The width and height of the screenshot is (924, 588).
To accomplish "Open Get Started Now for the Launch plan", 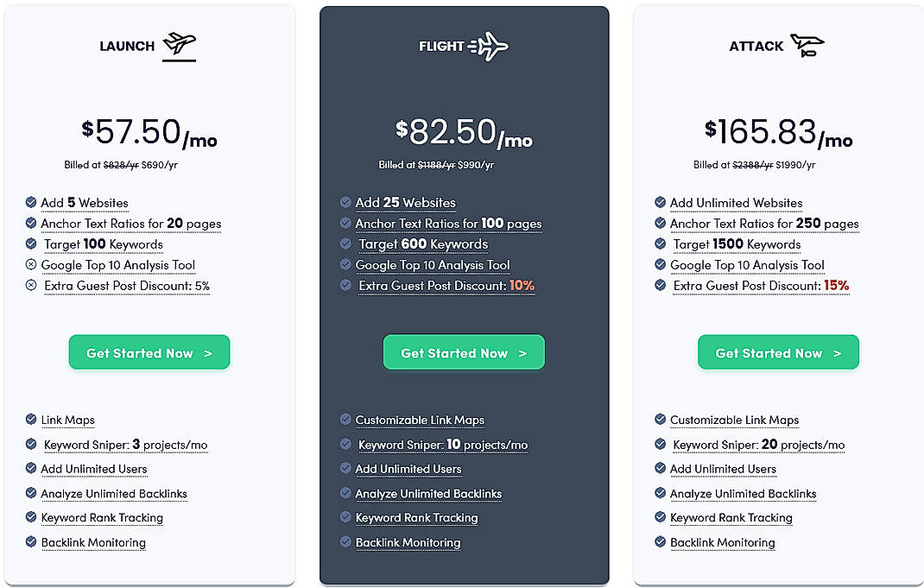I will 149,352.
